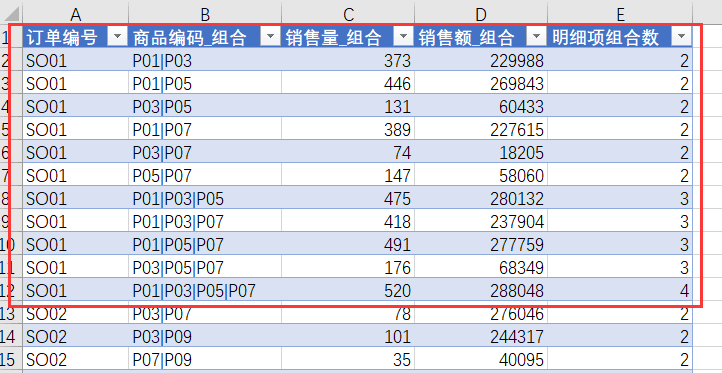Select sales amount cell 40095
Image resolution: width=722 pixels, height=373 pixels.
point(481,360)
